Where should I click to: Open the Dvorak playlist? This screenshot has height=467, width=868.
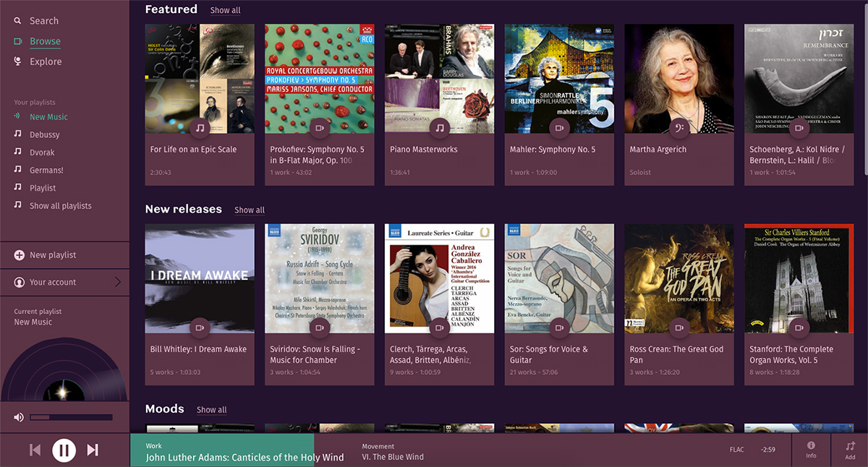tap(42, 153)
